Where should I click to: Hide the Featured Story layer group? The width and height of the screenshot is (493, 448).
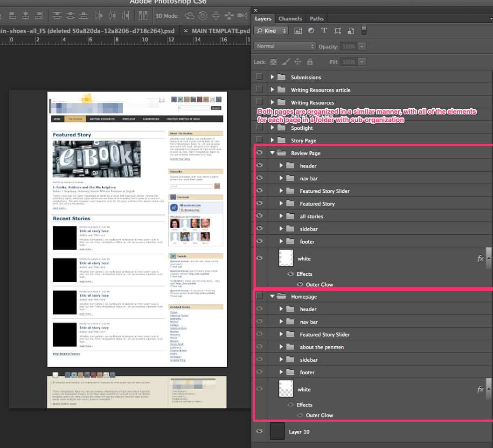coord(259,203)
